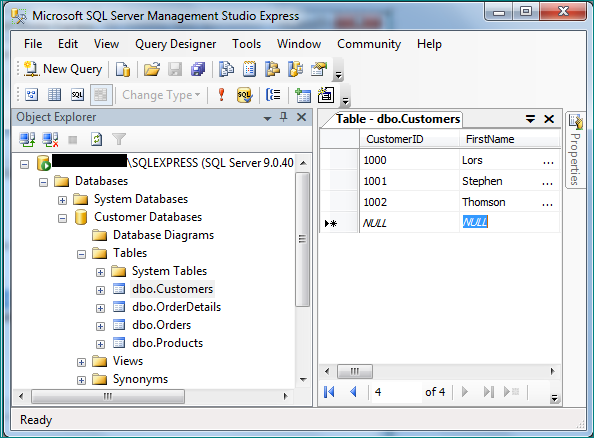Open the Community menu
The image size is (594, 438).
369,44
